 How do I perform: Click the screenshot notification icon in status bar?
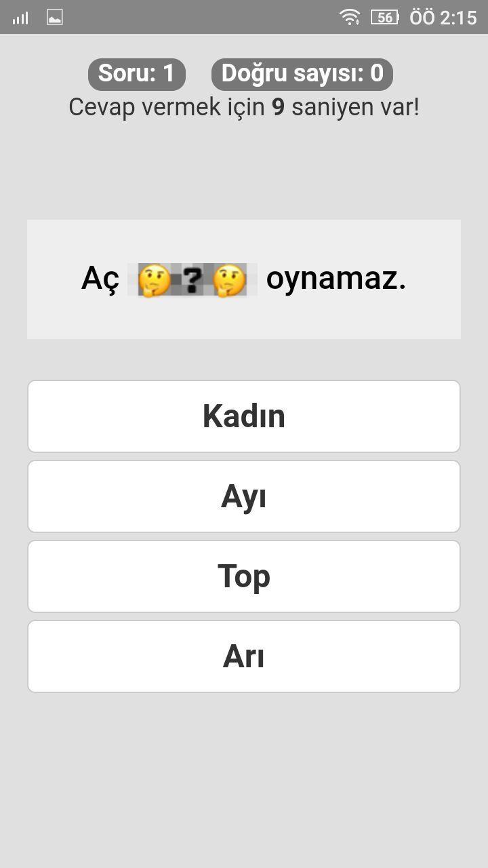tap(56, 18)
